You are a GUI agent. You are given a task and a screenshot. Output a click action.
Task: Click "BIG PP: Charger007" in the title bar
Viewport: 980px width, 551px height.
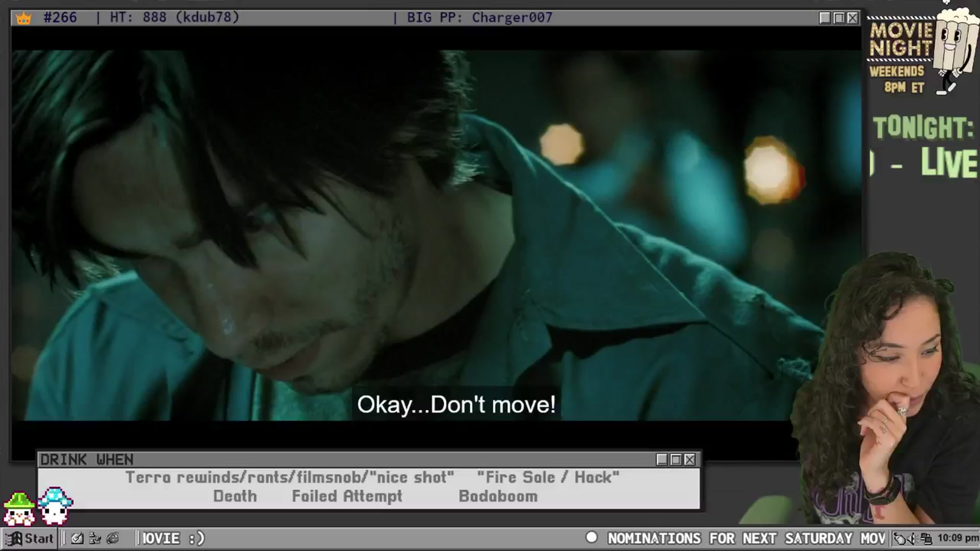(x=479, y=18)
